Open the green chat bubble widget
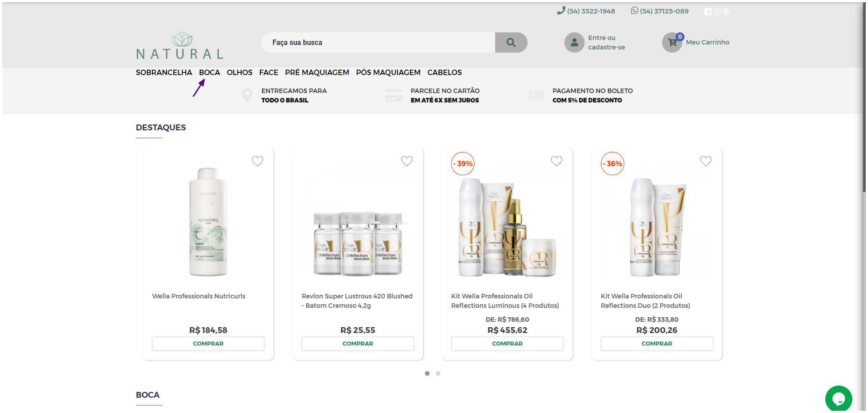 (x=838, y=399)
